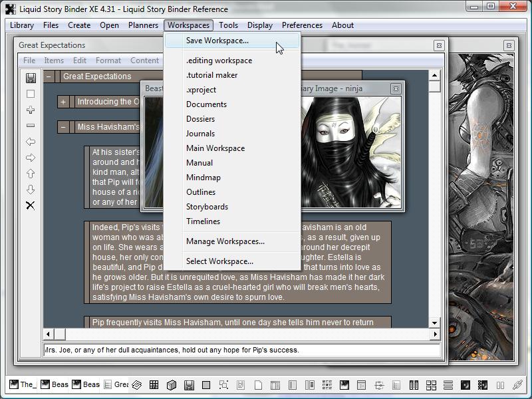Image resolution: width=532 pixels, height=399 pixels.
Task: Select the Storyboards workspace entry
Action: click(x=207, y=207)
